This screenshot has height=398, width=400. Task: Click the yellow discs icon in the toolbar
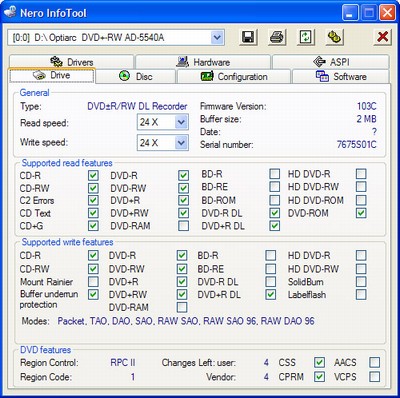coord(334,37)
